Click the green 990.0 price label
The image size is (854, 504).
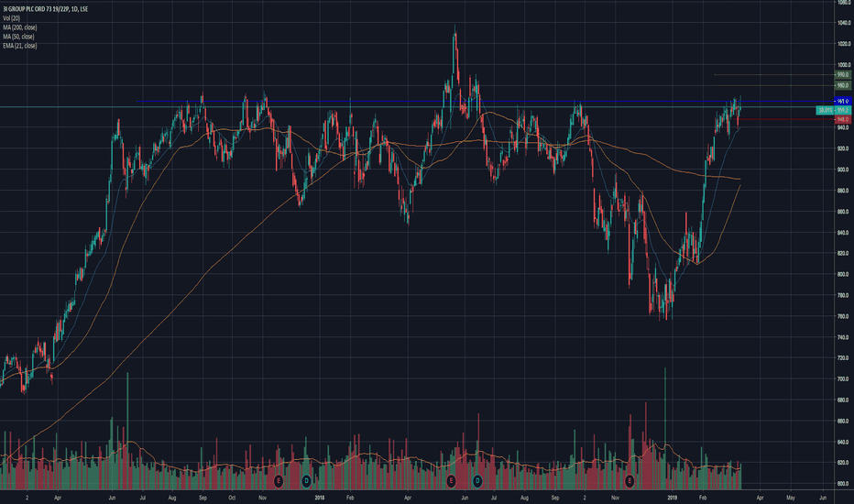coord(843,74)
